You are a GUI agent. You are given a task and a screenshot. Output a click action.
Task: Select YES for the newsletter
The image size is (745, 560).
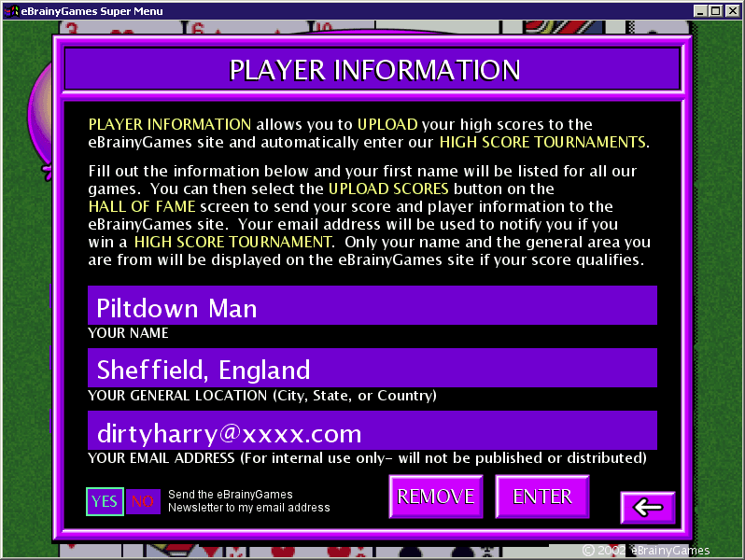(x=105, y=501)
